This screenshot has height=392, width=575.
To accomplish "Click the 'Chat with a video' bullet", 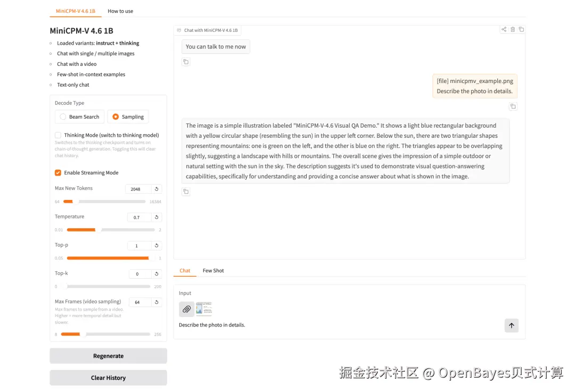I will point(77,64).
